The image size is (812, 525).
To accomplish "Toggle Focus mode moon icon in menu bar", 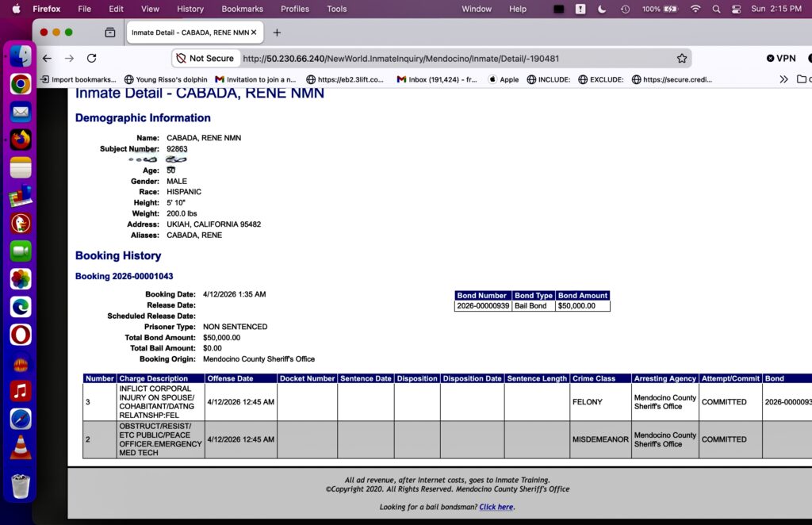I will [602, 9].
